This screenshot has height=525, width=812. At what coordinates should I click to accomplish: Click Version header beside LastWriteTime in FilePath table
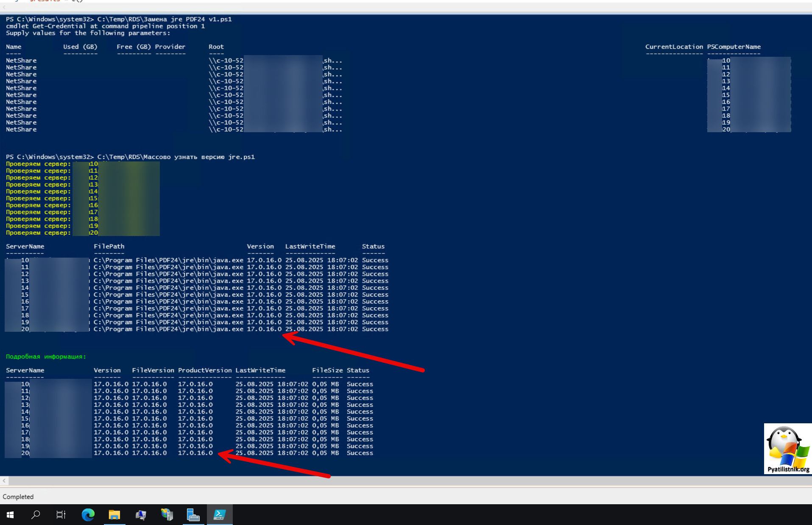[260, 246]
